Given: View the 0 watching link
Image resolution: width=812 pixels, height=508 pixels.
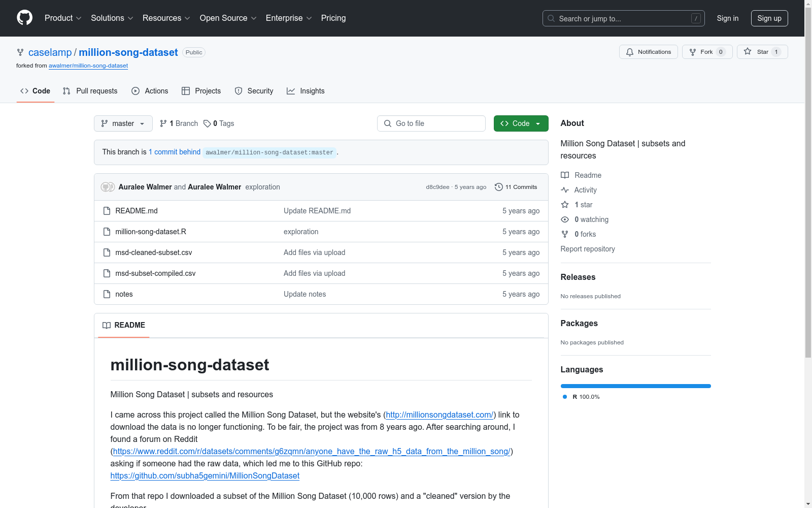Looking at the screenshot, I should tap(585, 219).
